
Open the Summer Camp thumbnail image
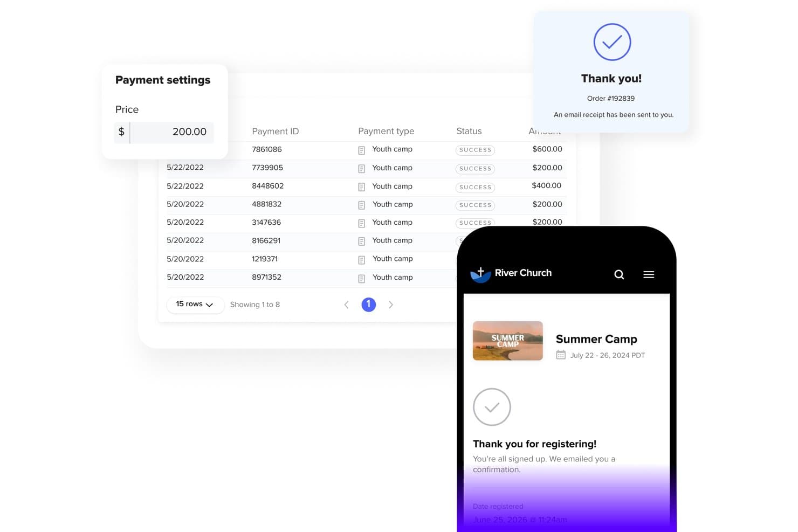pyautogui.click(x=508, y=341)
